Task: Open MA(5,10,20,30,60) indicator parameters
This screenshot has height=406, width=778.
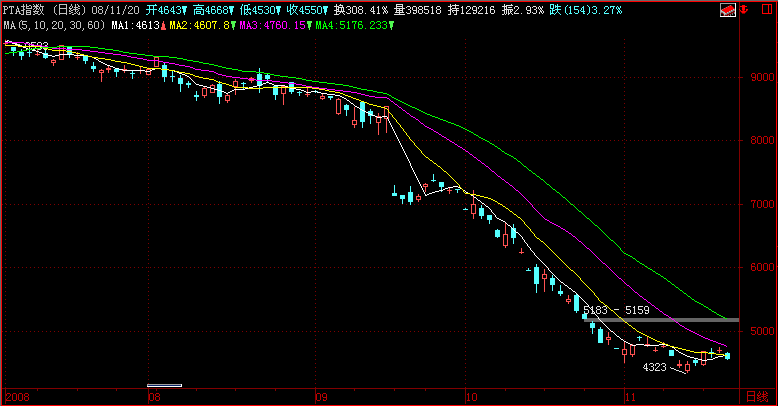Action: coord(54,25)
